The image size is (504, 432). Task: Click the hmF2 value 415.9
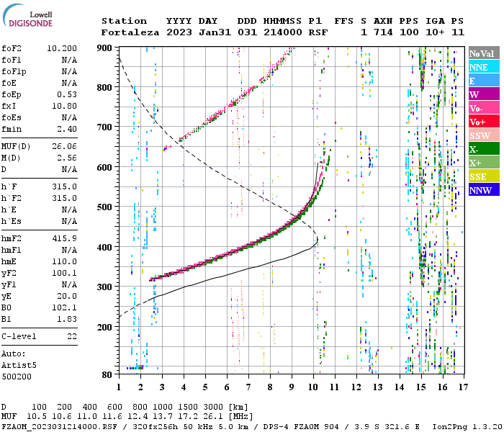click(64, 238)
